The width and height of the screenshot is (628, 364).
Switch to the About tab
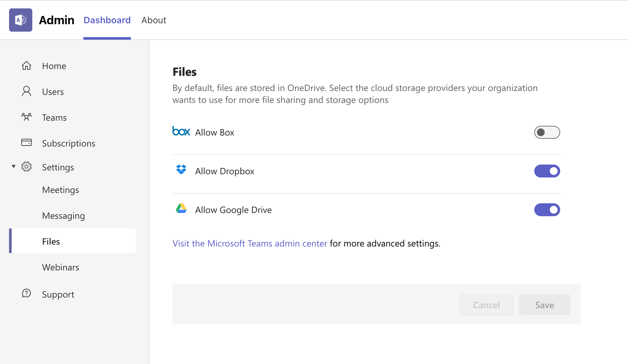coord(154,20)
